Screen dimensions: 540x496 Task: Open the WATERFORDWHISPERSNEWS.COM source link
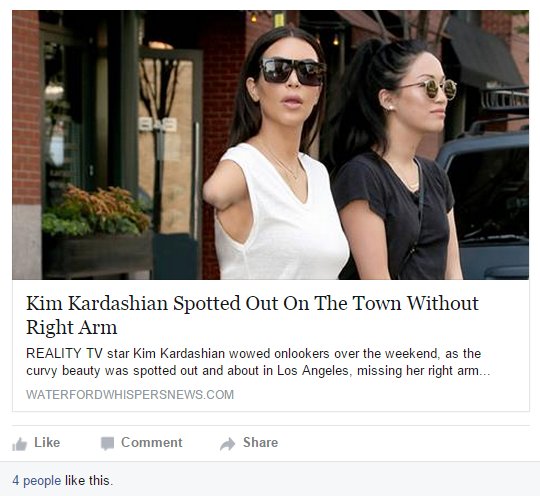[130, 395]
